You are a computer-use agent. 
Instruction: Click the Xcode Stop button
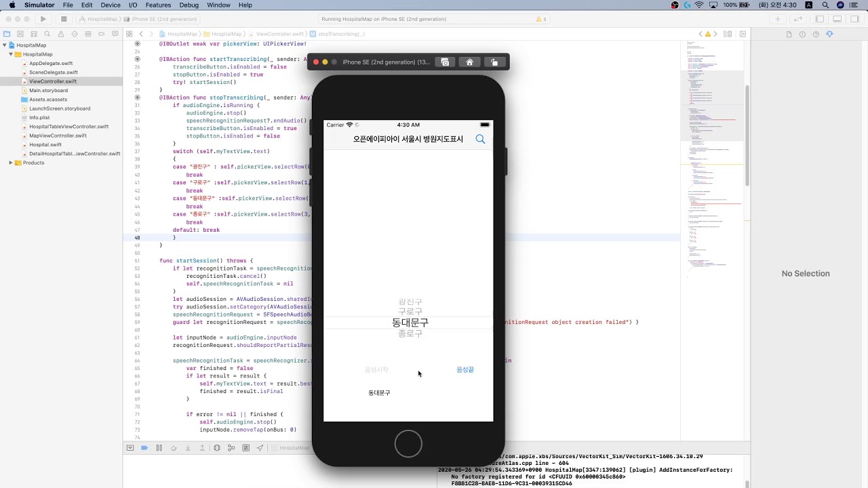(64, 19)
